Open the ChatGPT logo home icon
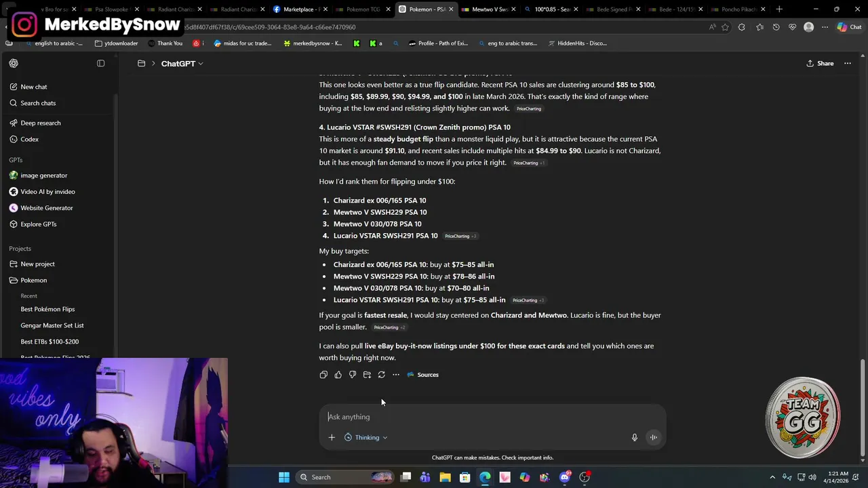The image size is (868, 488). tap(14, 63)
